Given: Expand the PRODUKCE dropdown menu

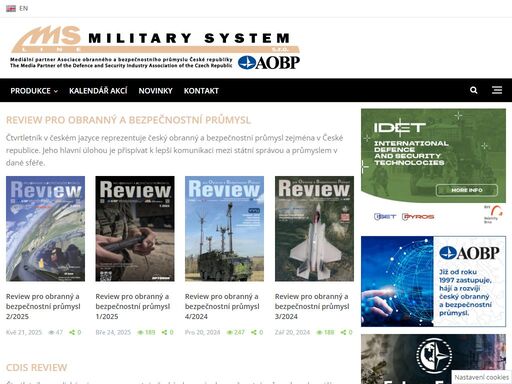Looking at the screenshot, I should pos(34,91).
